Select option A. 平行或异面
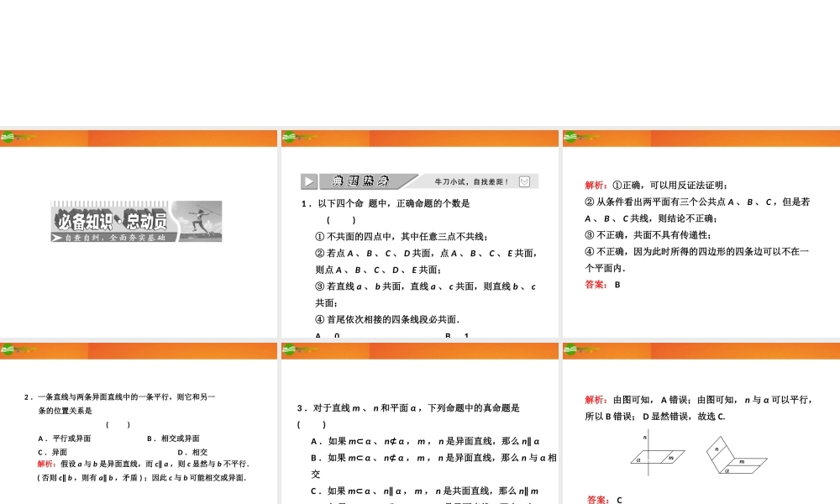840x504 pixels. (65, 438)
